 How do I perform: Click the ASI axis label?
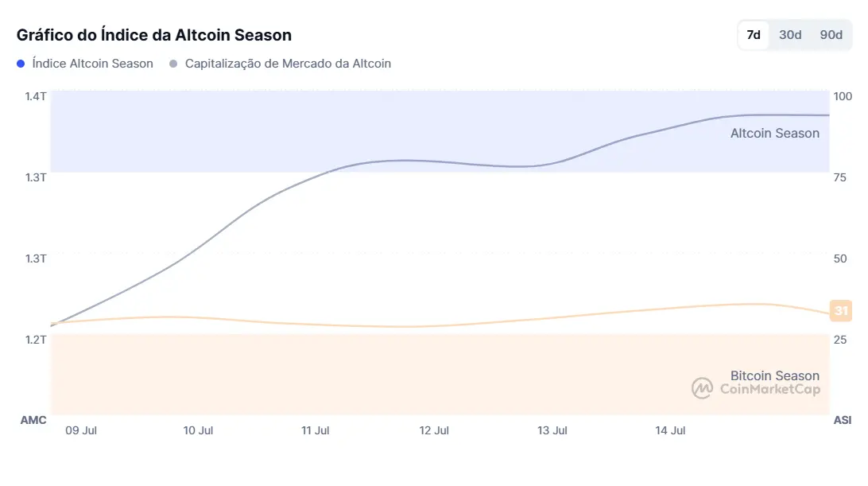(842, 419)
